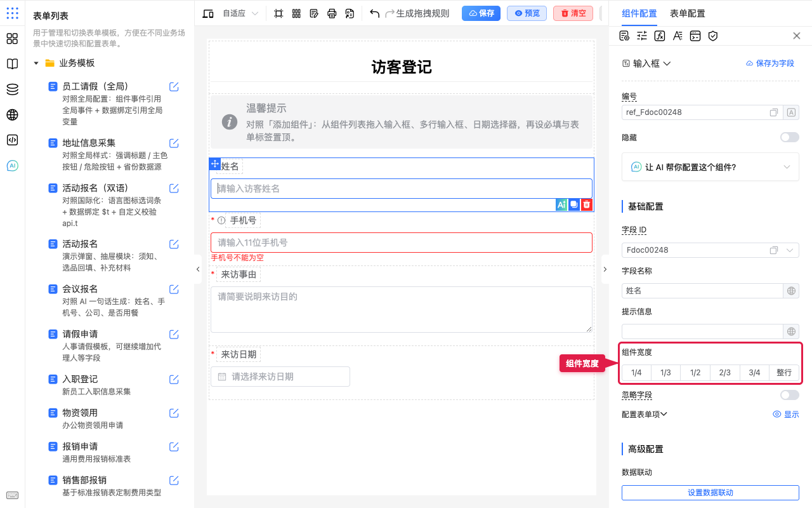
Task: Open the 字段 ID Fdoc00248 dropdown
Action: click(710, 250)
